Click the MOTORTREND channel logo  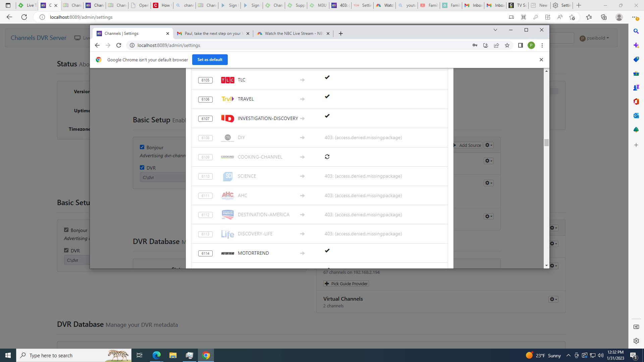pos(227,253)
